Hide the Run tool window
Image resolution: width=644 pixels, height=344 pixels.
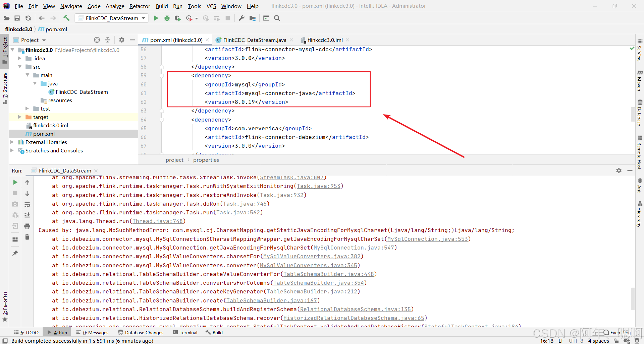coord(630,170)
